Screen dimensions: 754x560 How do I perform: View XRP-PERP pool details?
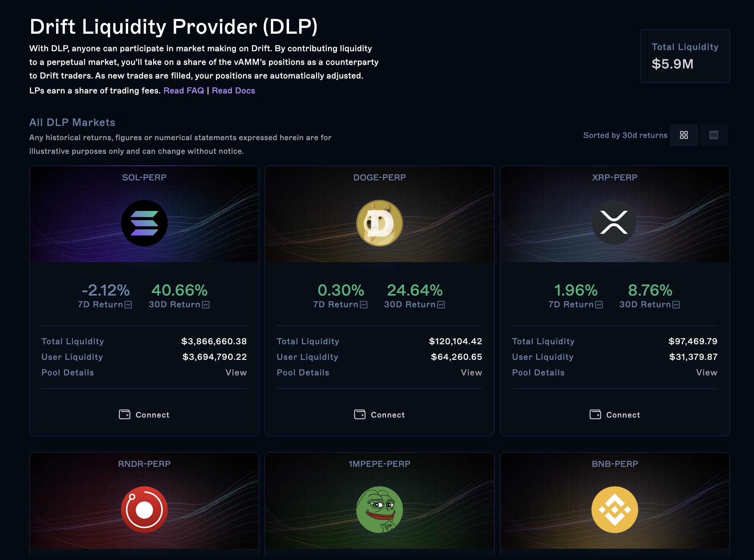(x=706, y=372)
